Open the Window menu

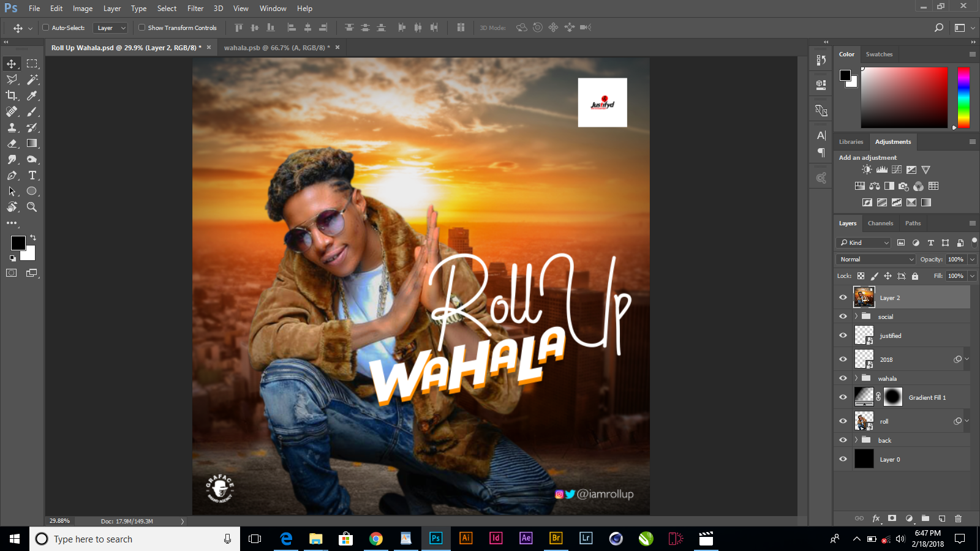(x=273, y=9)
